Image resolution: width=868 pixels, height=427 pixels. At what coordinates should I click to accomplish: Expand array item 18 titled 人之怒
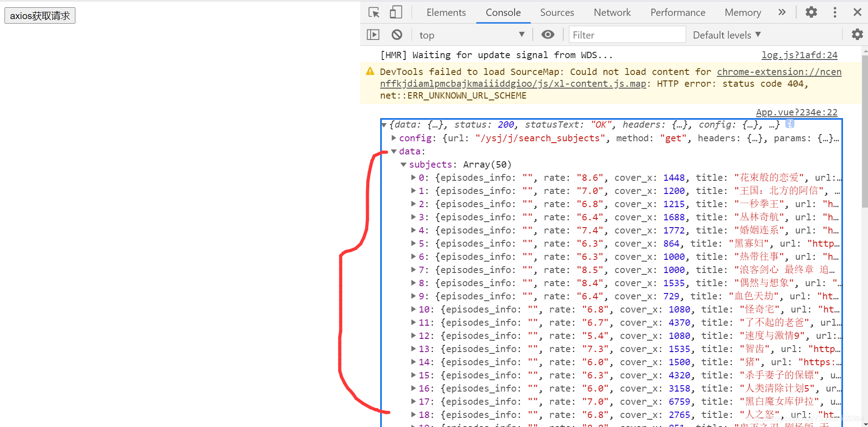tap(413, 415)
